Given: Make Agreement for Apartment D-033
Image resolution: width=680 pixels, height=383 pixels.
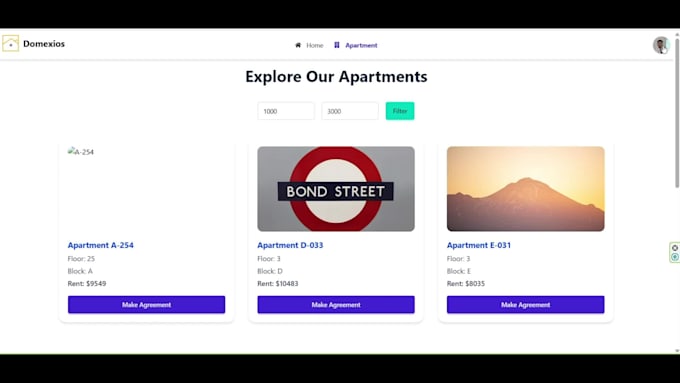Looking at the screenshot, I should click(x=336, y=304).
